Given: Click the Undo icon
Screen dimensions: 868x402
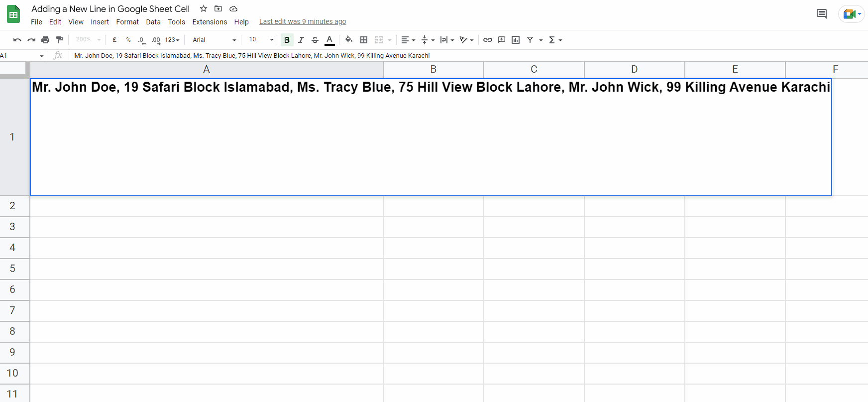Looking at the screenshot, I should pyautogui.click(x=17, y=40).
